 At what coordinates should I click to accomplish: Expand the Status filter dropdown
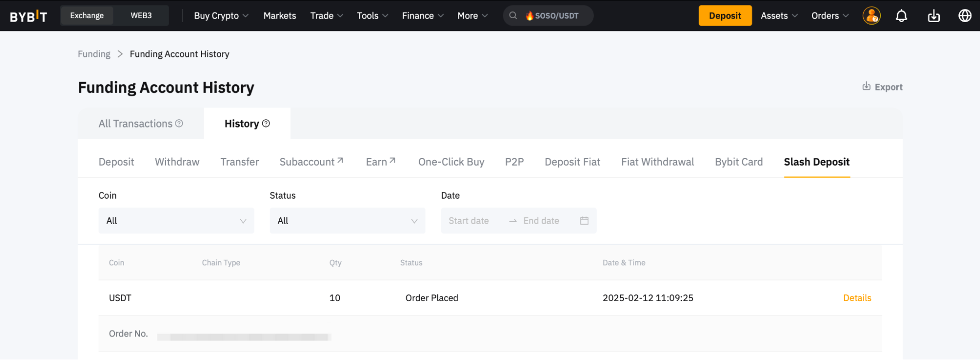(x=347, y=221)
